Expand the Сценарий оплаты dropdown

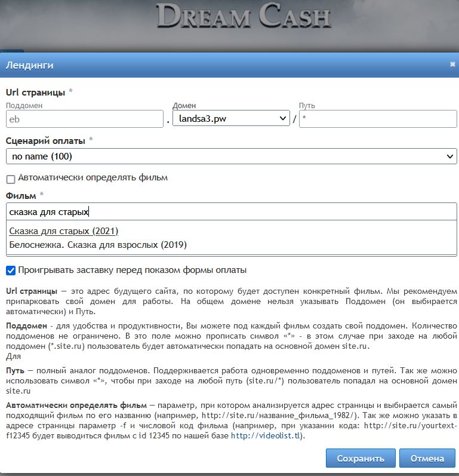231,156
